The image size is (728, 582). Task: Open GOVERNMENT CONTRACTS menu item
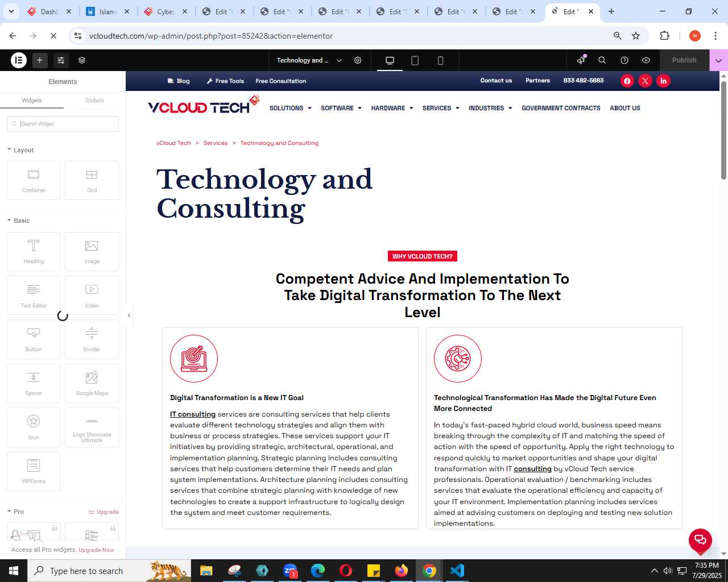click(561, 108)
